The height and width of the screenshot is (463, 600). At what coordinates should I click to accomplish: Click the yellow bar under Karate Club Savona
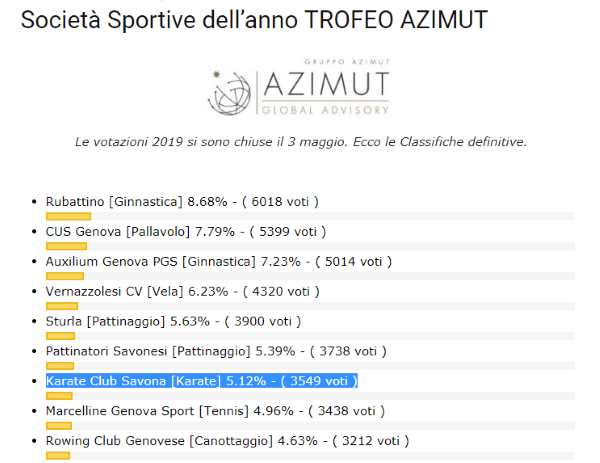tap(59, 396)
